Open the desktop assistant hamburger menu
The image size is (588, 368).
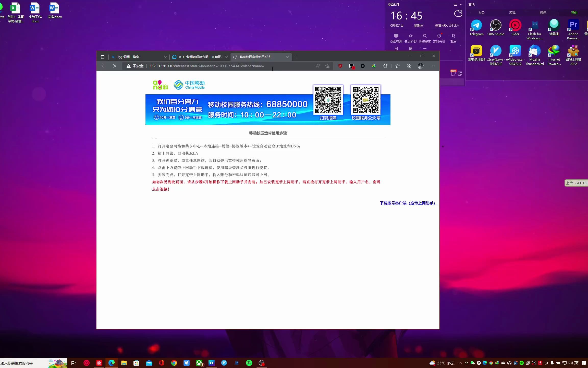[x=455, y=5]
